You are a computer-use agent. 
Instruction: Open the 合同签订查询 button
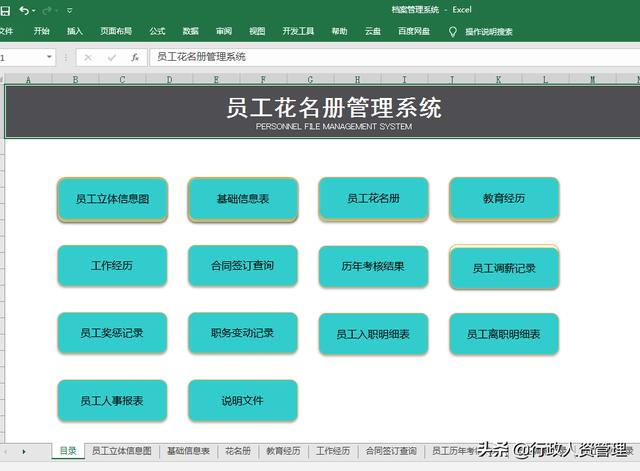pos(242,266)
